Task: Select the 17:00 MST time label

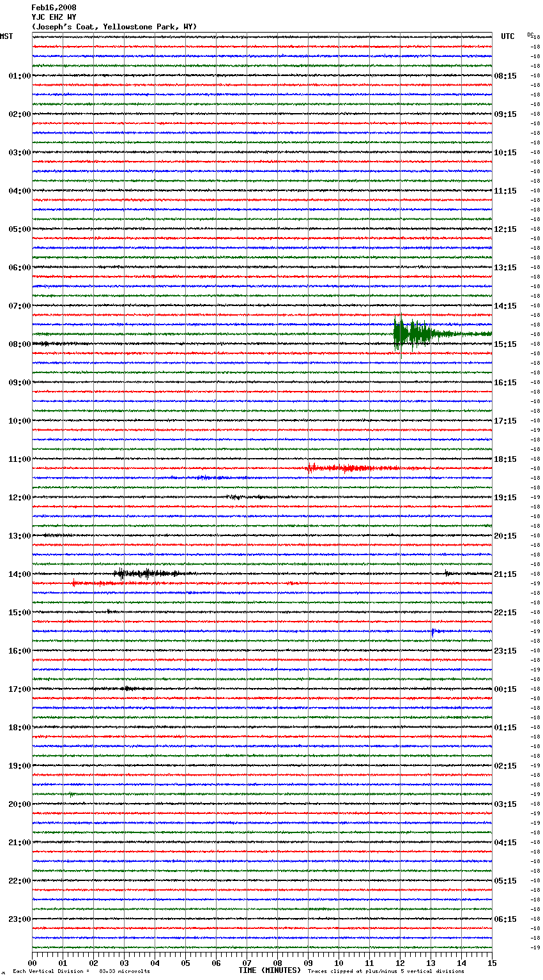Action: (19, 689)
